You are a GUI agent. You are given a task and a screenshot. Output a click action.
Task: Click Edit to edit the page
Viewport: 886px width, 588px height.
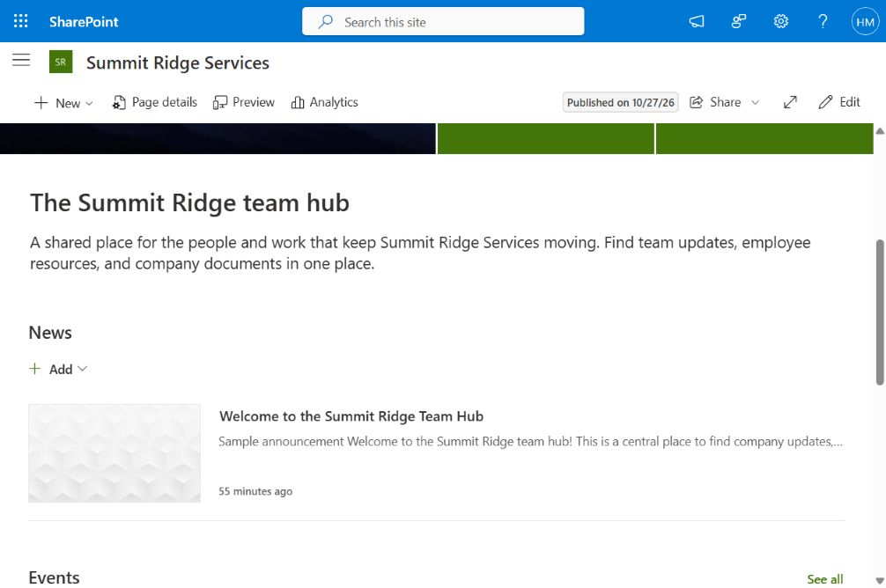(x=839, y=102)
